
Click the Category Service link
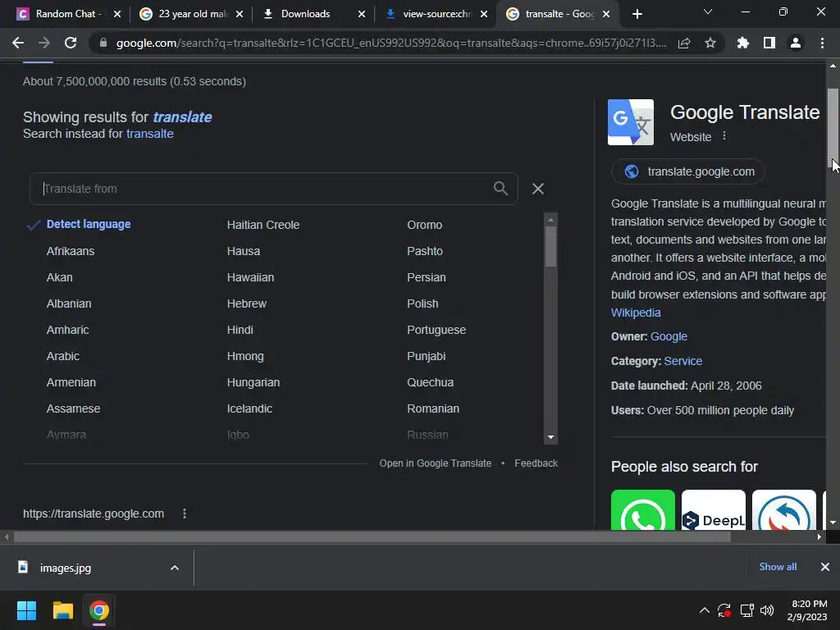click(x=682, y=361)
